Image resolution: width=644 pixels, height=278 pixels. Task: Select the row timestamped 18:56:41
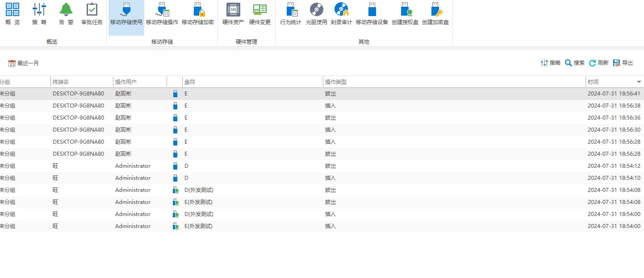[x=322, y=94]
